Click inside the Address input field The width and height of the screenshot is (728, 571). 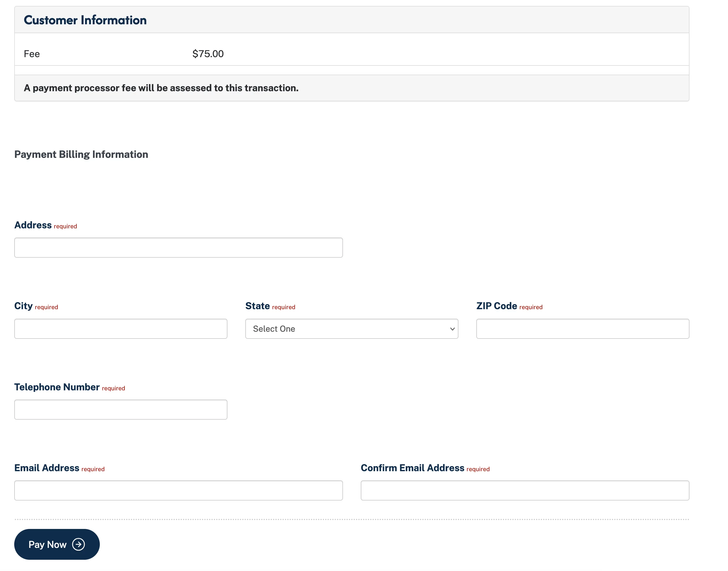(x=178, y=247)
